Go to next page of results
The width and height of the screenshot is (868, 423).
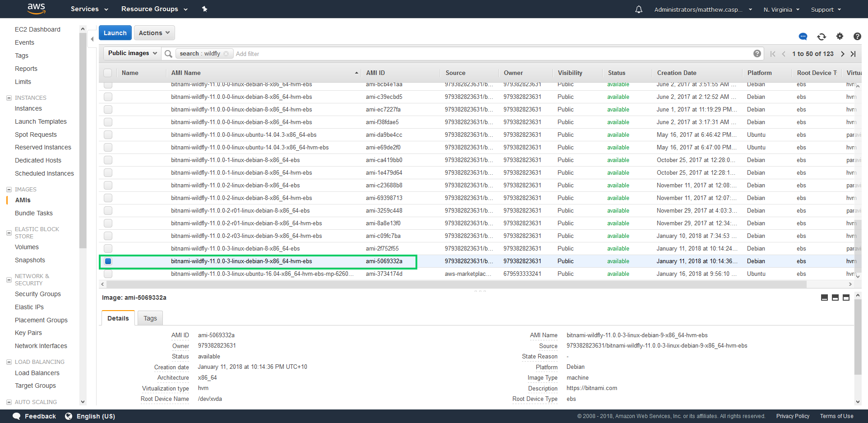pos(842,54)
